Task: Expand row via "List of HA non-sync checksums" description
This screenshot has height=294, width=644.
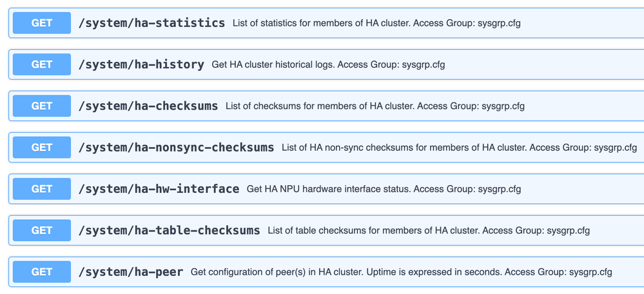Action: (x=459, y=148)
